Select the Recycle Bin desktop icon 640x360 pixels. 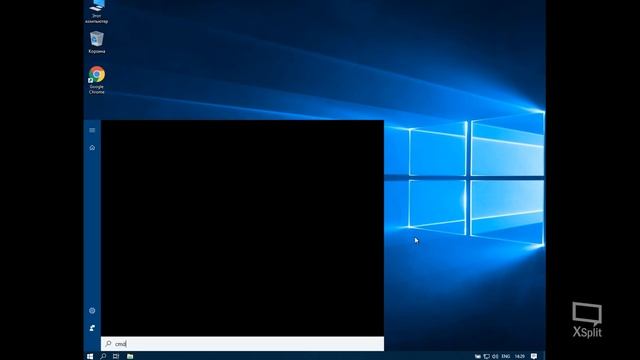97,42
